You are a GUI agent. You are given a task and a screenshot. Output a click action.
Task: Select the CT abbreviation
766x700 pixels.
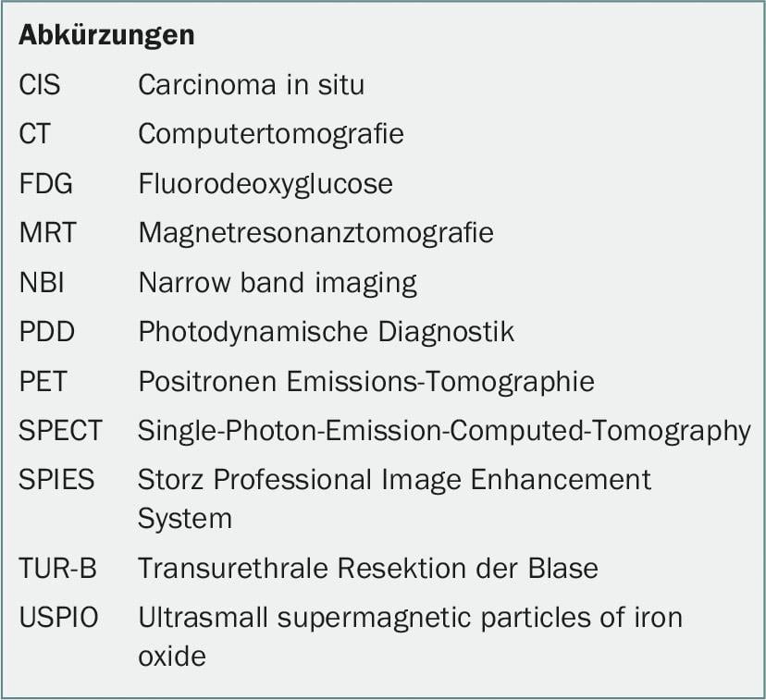(x=35, y=134)
